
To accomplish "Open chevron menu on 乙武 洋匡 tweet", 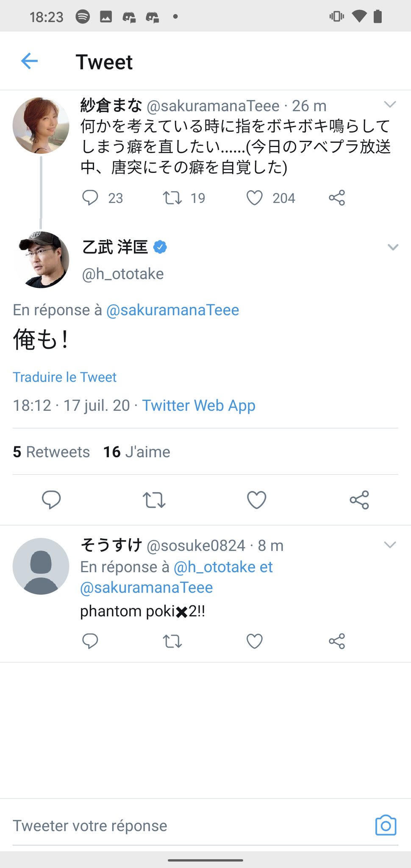I will tap(393, 248).
